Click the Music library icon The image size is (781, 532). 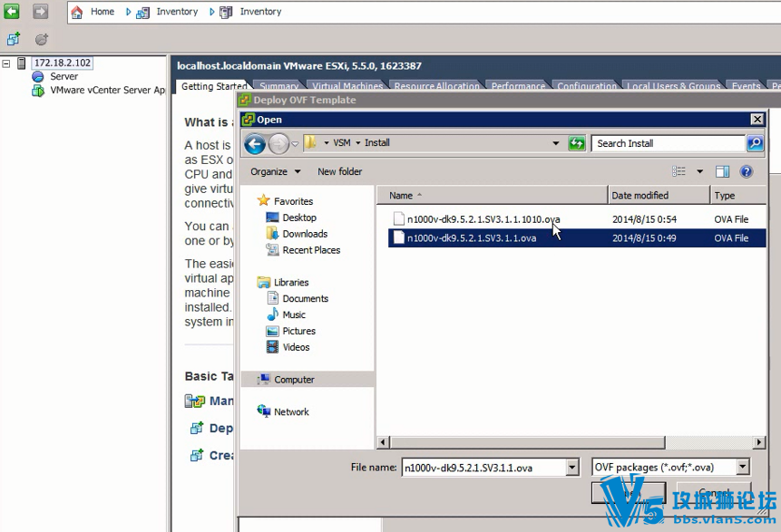tap(272, 314)
